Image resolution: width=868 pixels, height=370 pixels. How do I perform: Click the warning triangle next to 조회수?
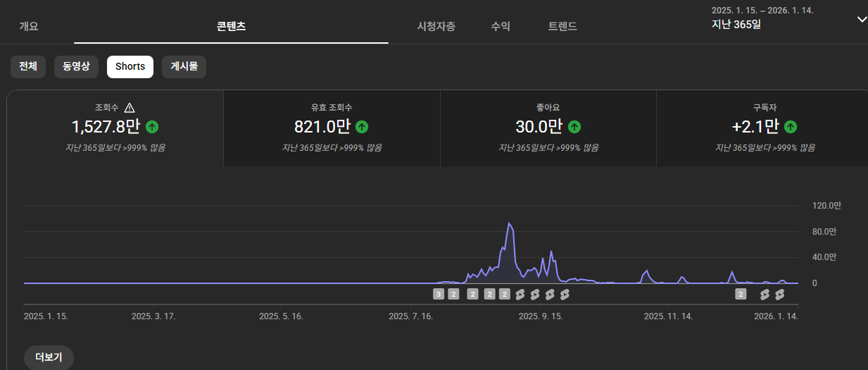[129, 108]
